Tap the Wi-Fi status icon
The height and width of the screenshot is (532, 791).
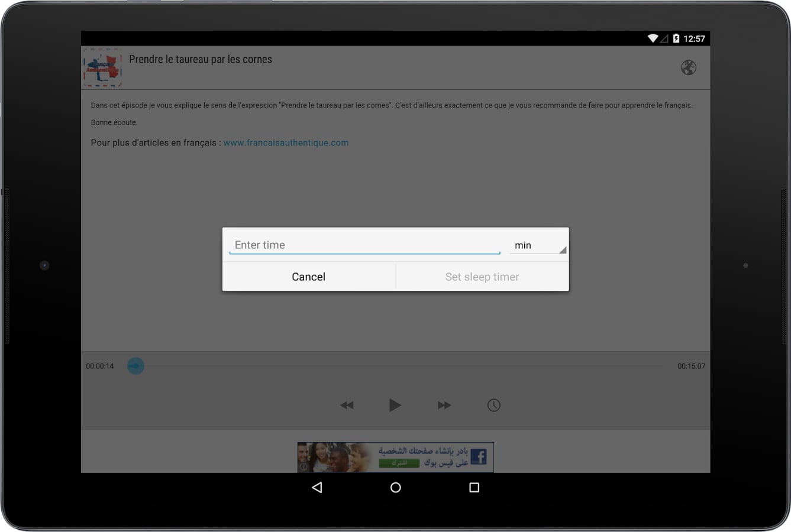coord(653,38)
